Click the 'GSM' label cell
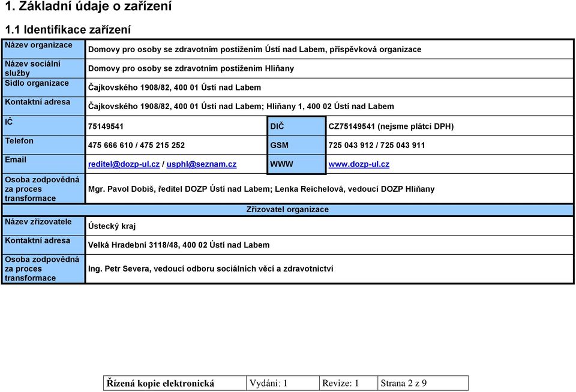576x392 pixels. pyautogui.click(x=296, y=145)
